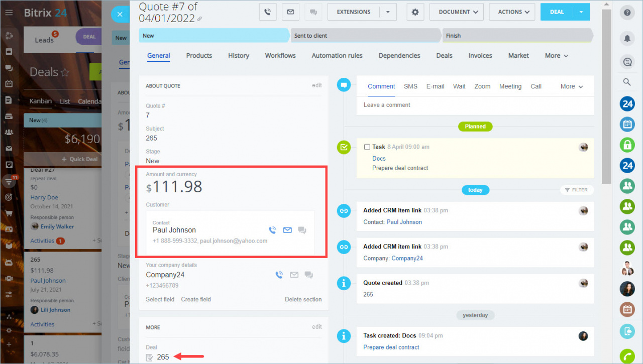Click the chat icon beside Company24
The height and width of the screenshot is (364, 643).
click(308, 275)
